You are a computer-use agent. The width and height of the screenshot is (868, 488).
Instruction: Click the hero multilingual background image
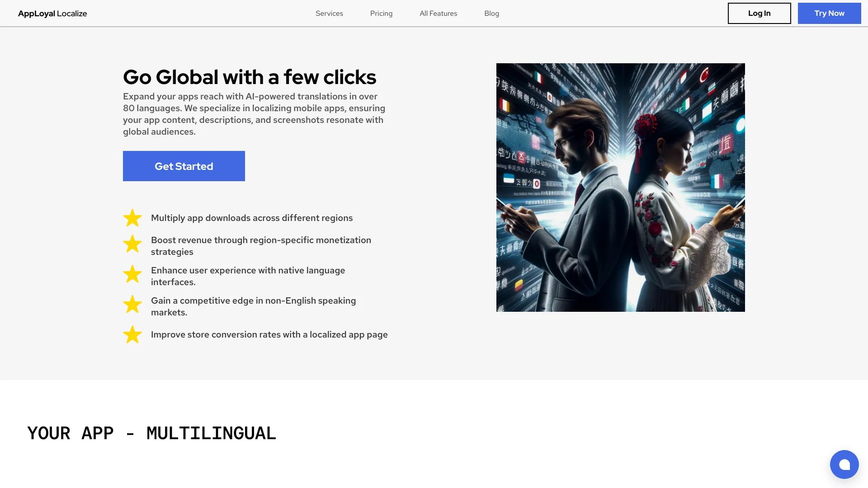coord(621,187)
